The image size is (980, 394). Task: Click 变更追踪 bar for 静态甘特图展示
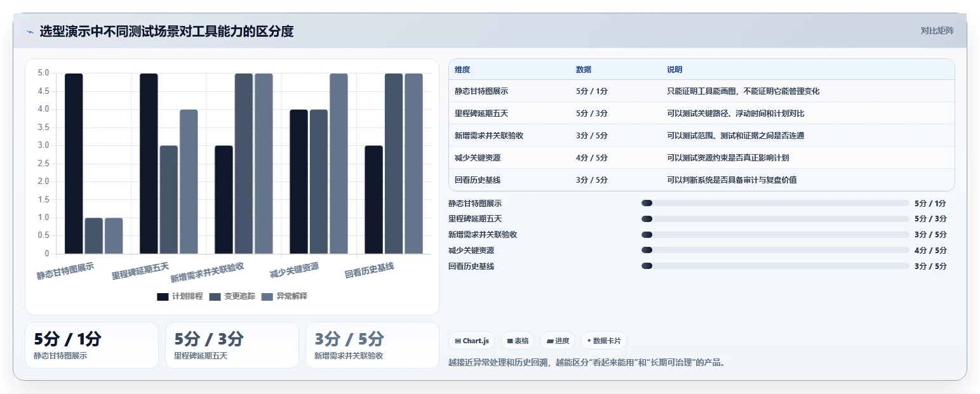[94, 236]
